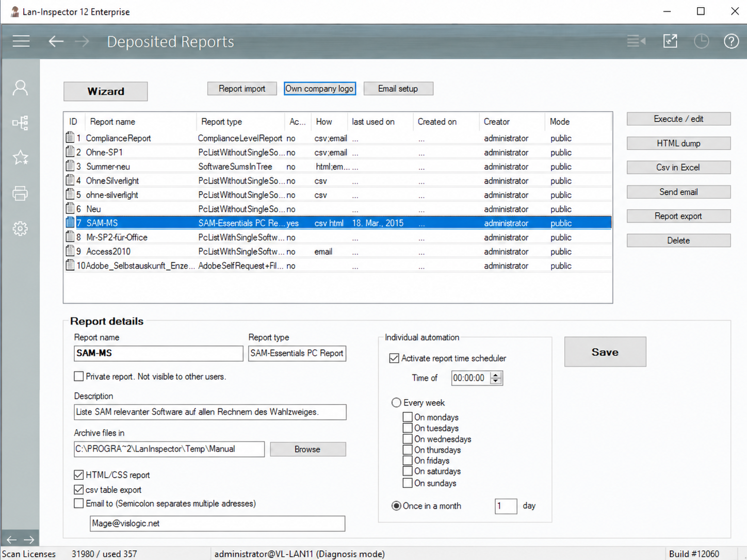This screenshot has width=747, height=560.
Task: Click the Report import button
Action: pyautogui.click(x=242, y=89)
